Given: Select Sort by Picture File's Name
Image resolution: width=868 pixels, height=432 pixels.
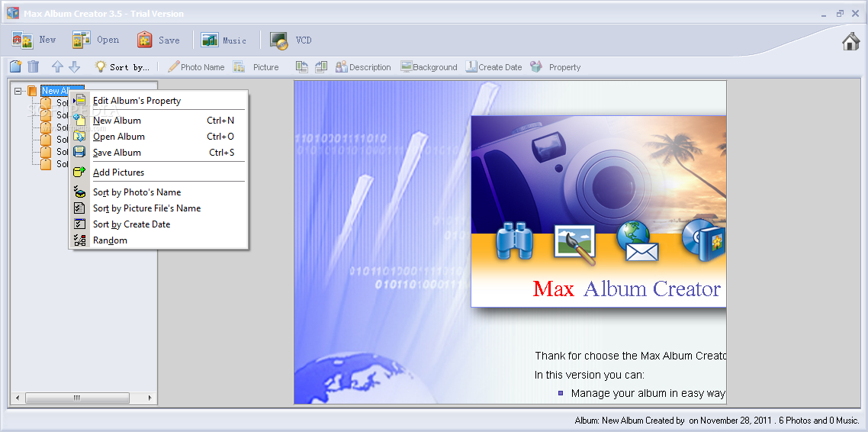Looking at the screenshot, I should (159, 208).
